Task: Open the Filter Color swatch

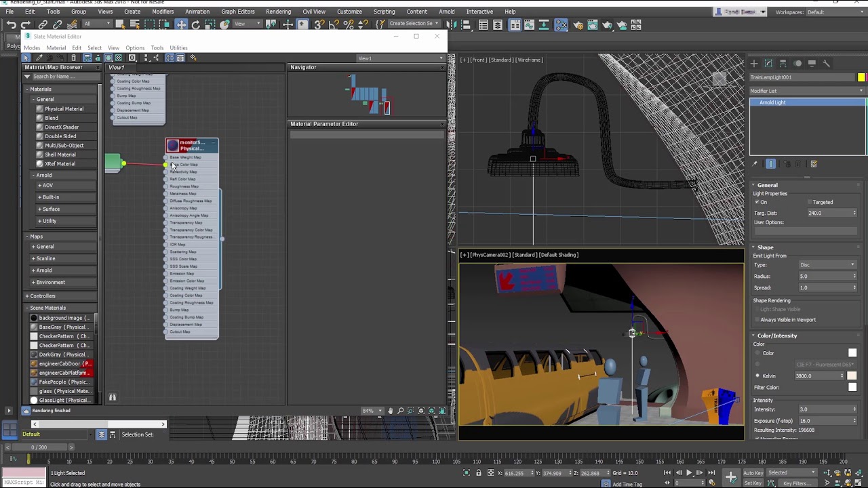Action: click(852, 388)
